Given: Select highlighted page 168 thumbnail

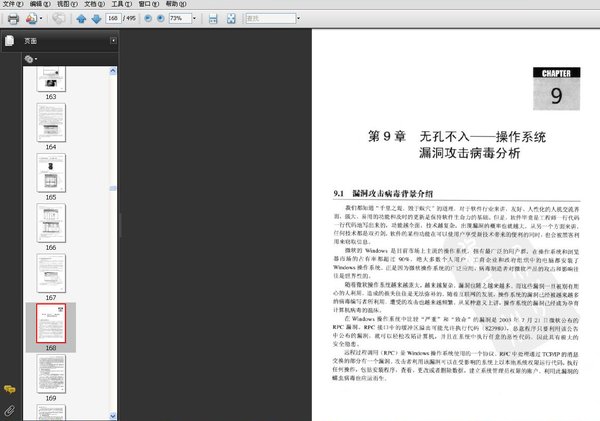Looking at the screenshot, I should point(51,323).
